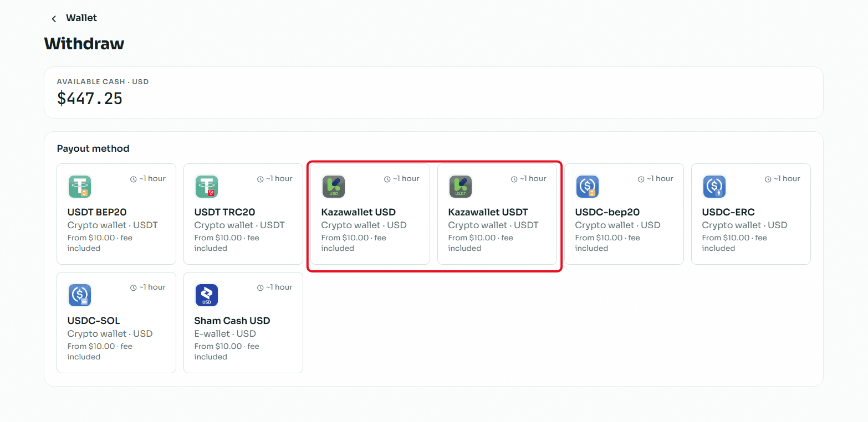Image resolution: width=868 pixels, height=422 pixels.
Task: Click the USDC-bep20 coin logo icon
Action: [587, 187]
